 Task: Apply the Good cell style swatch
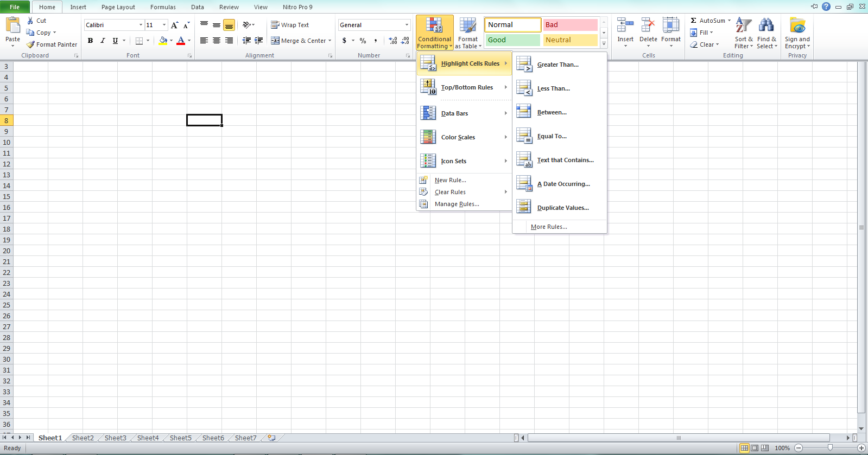(512, 40)
